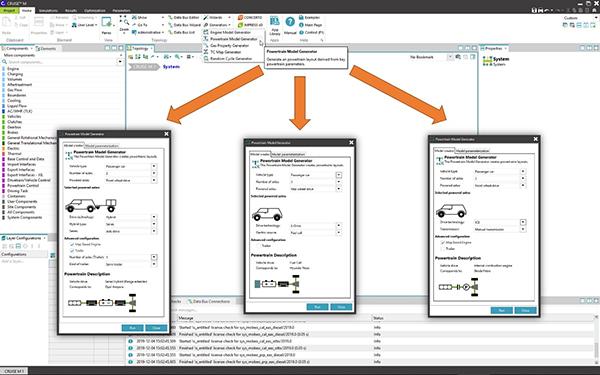Viewport: 600px width, 375px height.
Task: Click Close button in left dialog
Action: pyautogui.click(x=156, y=328)
